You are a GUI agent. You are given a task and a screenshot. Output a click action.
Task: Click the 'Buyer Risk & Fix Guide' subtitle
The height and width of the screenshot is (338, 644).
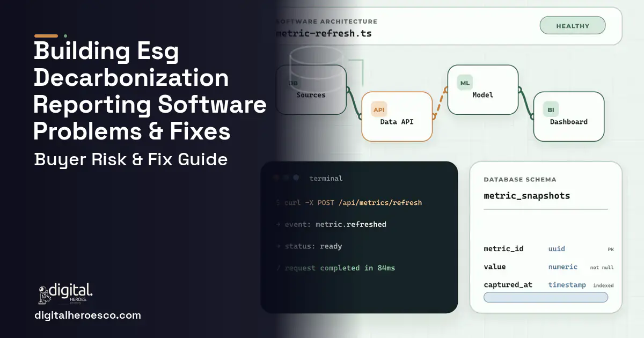[131, 159]
